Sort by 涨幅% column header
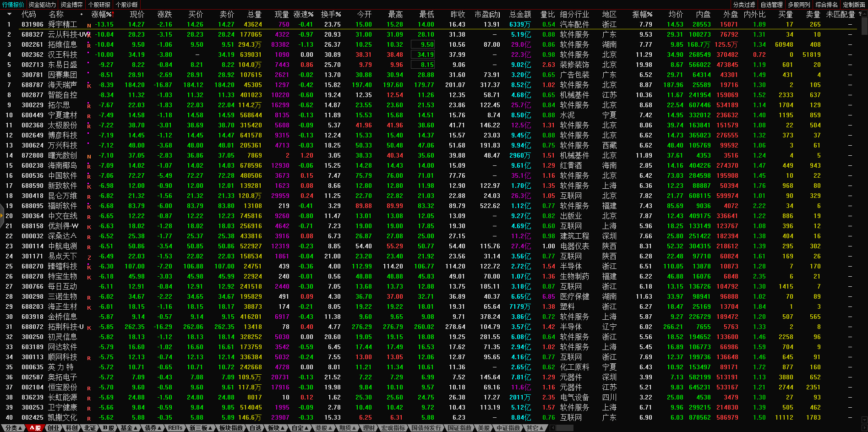The image size is (868, 432). tap(101, 14)
